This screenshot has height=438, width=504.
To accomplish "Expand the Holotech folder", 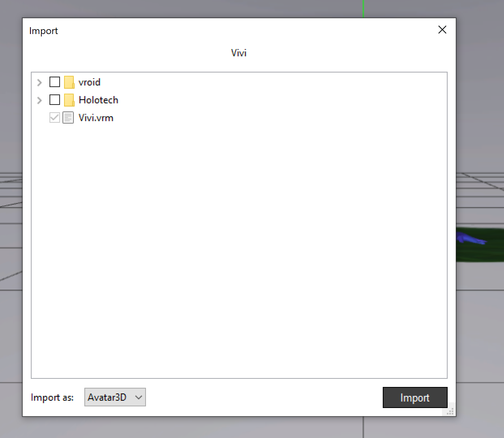I will tap(39, 100).
